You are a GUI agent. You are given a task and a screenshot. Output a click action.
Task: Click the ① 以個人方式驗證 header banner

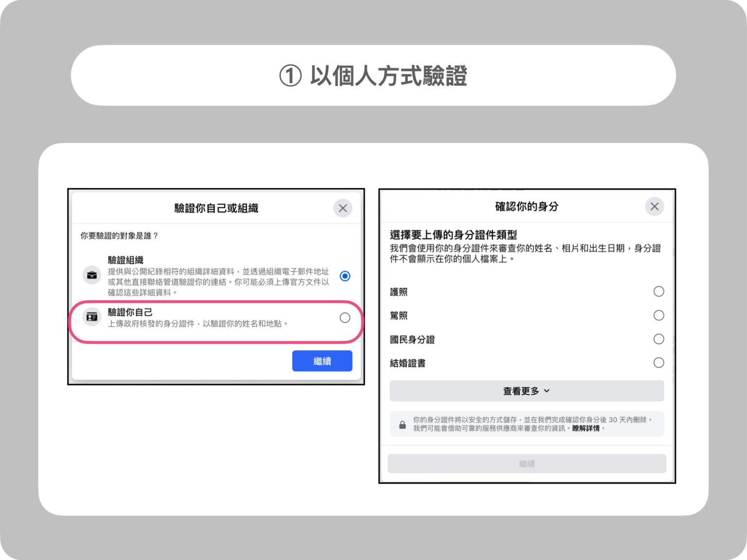click(373, 75)
